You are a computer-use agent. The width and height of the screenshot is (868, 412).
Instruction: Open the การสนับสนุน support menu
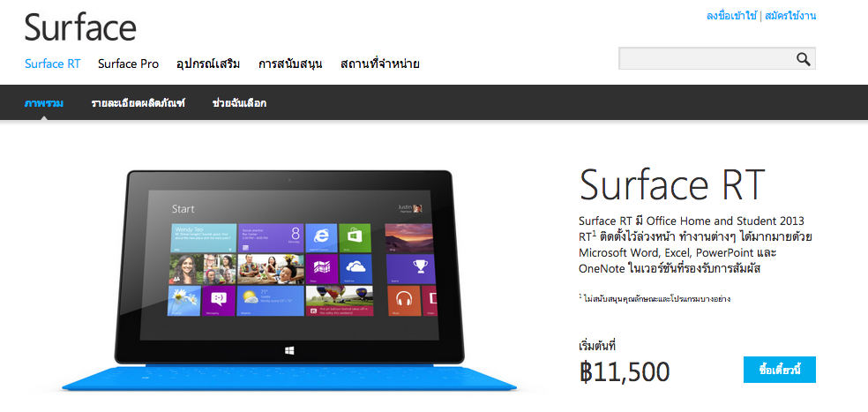tap(290, 64)
